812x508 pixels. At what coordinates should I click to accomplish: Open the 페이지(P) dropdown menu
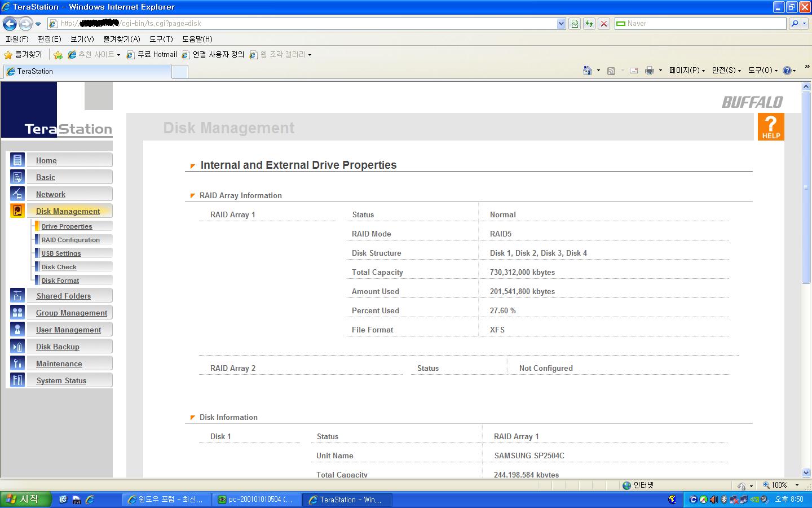[x=687, y=71]
